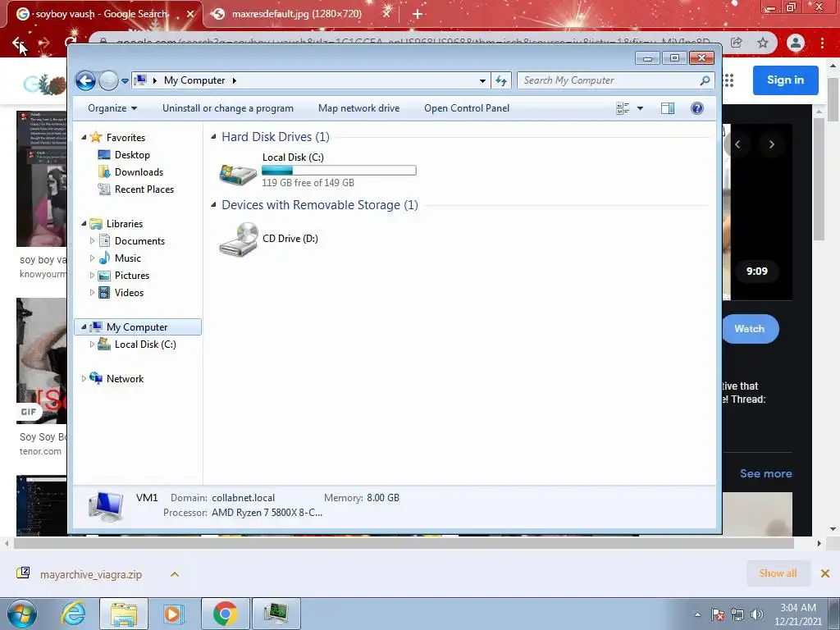The width and height of the screenshot is (840, 630).
Task: Open the recent locations dropdown arrow
Action: pyautogui.click(x=125, y=81)
